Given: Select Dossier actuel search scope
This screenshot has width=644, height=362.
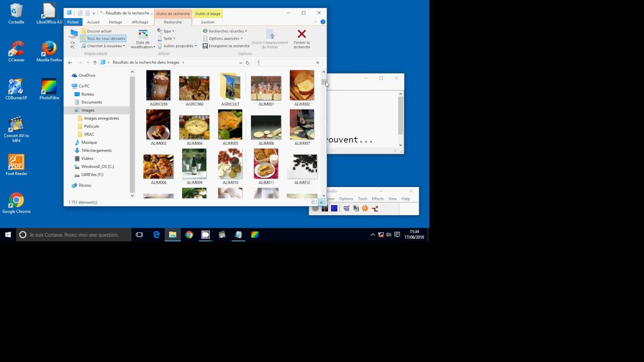Looking at the screenshot, I should [x=97, y=31].
